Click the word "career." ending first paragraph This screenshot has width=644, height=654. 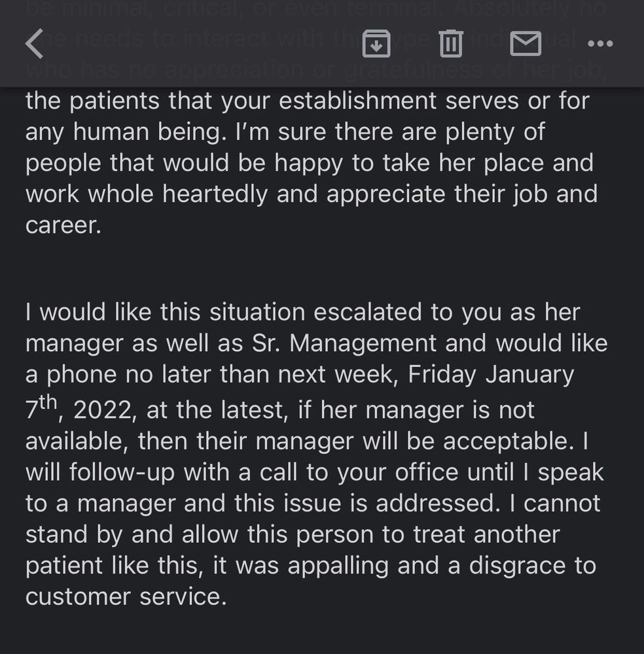pos(63,224)
